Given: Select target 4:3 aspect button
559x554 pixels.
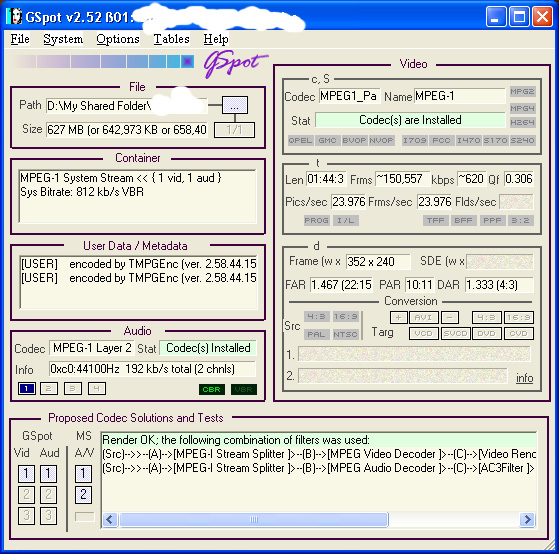Looking at the screenshot, I should pos(487,317).
